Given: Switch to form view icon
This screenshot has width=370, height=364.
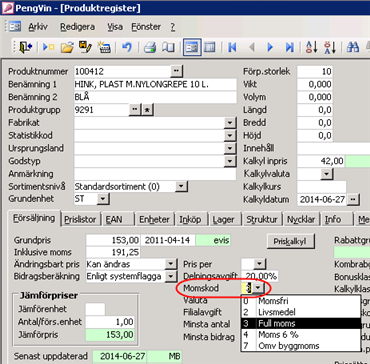Looking at the screenshot, I should coord(192,48).
